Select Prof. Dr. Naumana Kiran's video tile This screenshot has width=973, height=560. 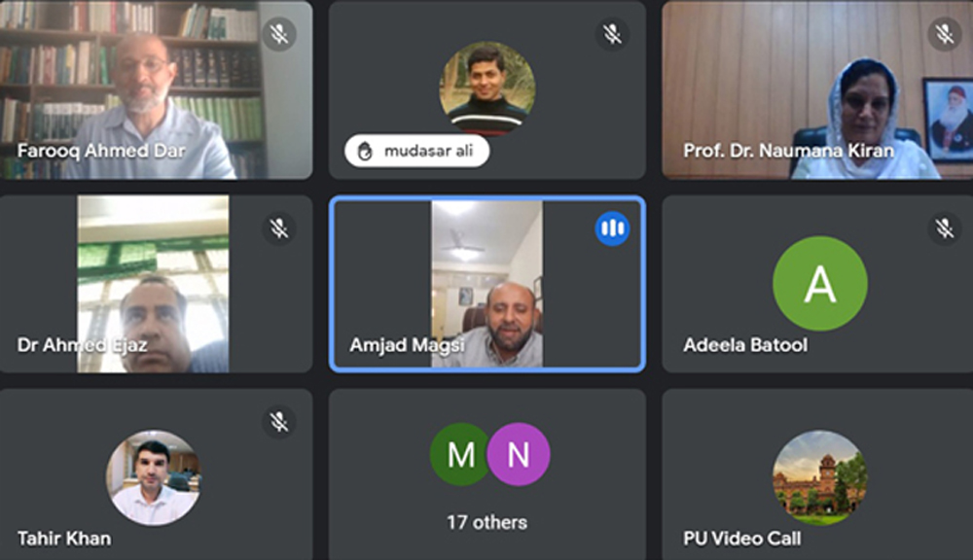coord(817,89)
